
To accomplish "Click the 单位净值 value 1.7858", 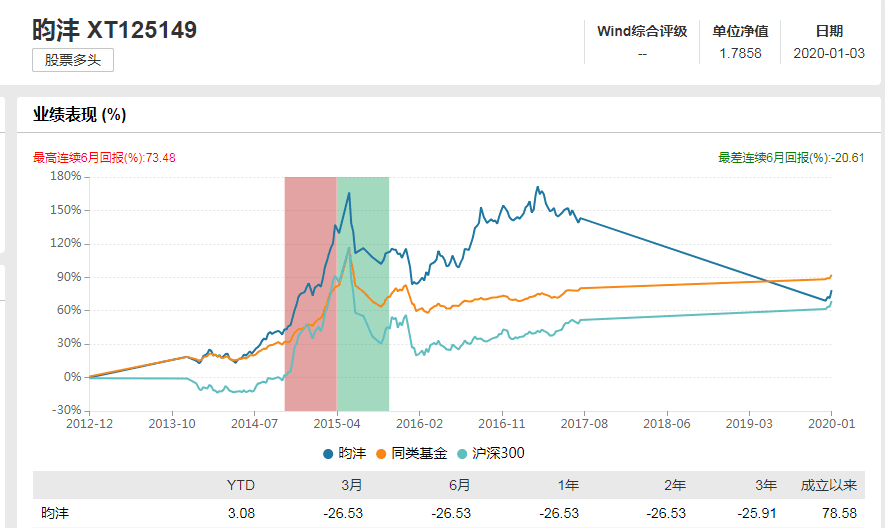I will pyautogui.click(x=740, y=53).
